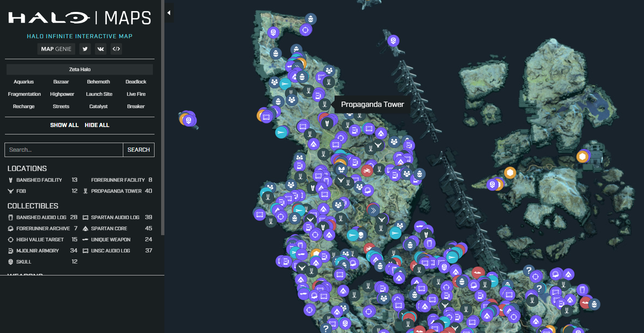Viewport: 644px width, 333px height.
Task: Open the Deadlock map
Action: [136, 82]
